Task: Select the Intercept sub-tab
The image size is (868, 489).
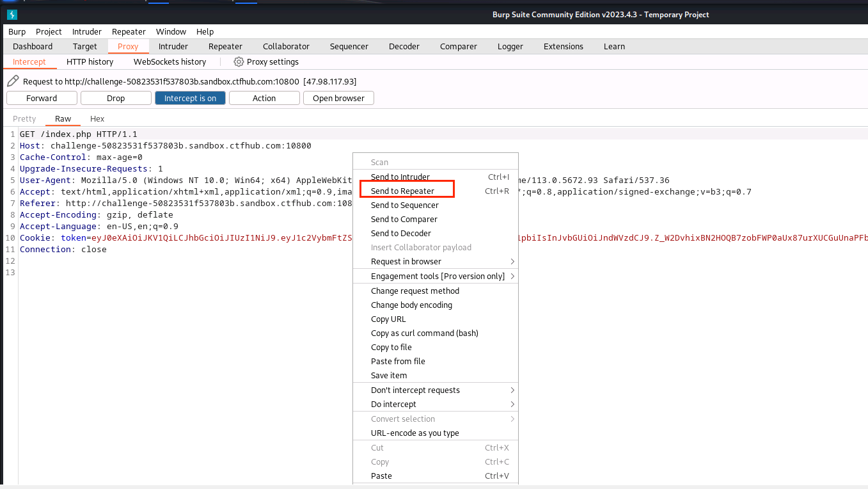Action: (x=29, y=62)
